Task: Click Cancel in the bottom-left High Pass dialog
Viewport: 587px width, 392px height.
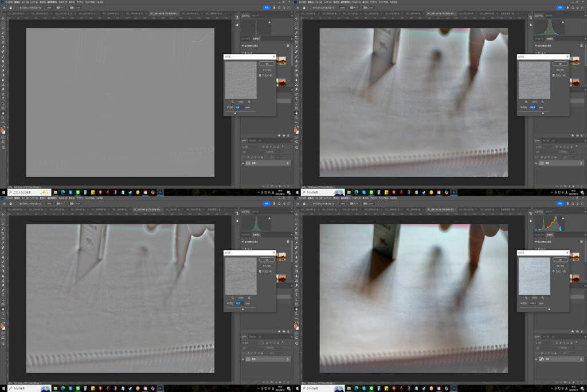Action: 266,265
